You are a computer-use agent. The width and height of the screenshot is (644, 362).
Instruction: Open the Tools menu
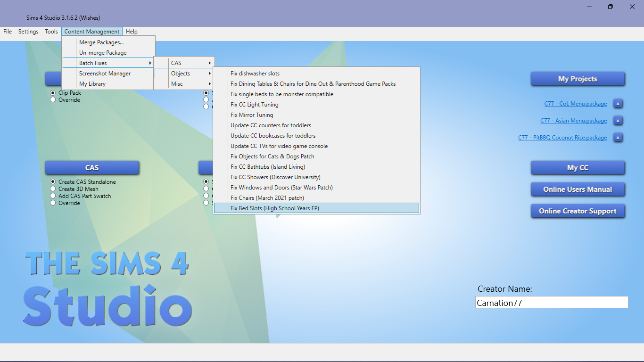51,32
